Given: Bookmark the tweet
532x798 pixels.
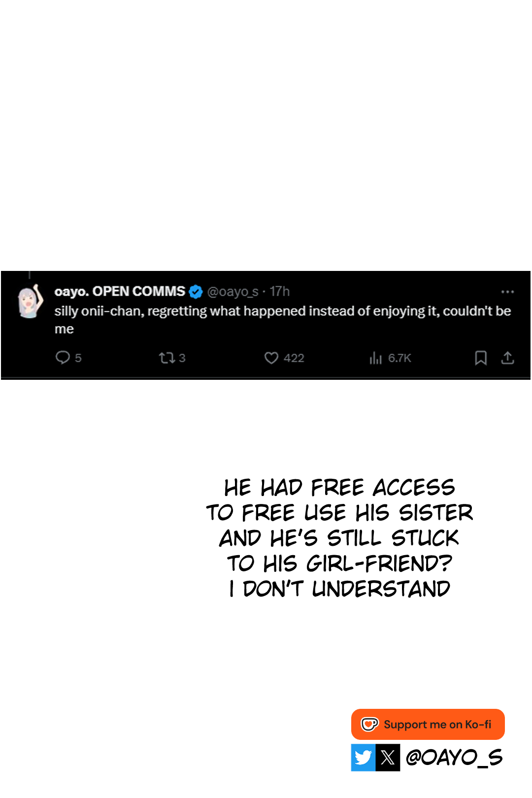Looking at the screenshot, I should (481, 358).
